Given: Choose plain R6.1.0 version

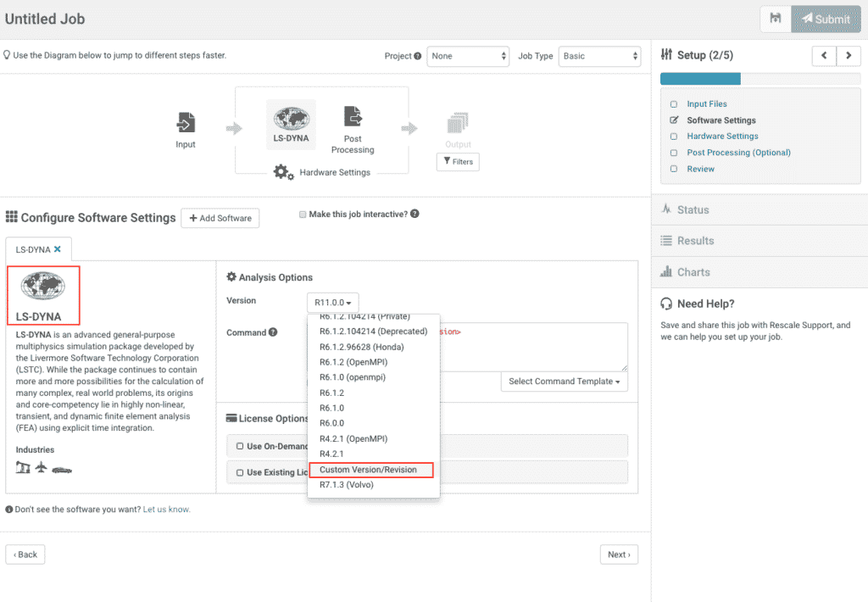Looking at the screenshot, I should (373, 408).
